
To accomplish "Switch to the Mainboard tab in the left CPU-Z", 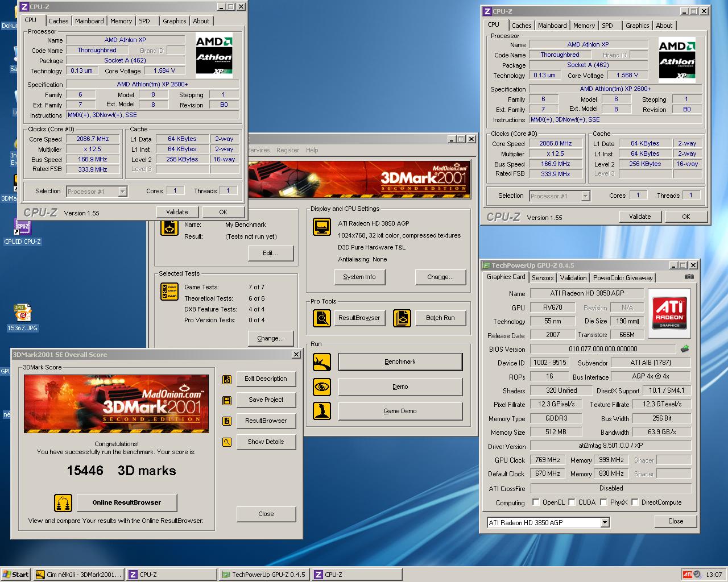I will (90, 21).
